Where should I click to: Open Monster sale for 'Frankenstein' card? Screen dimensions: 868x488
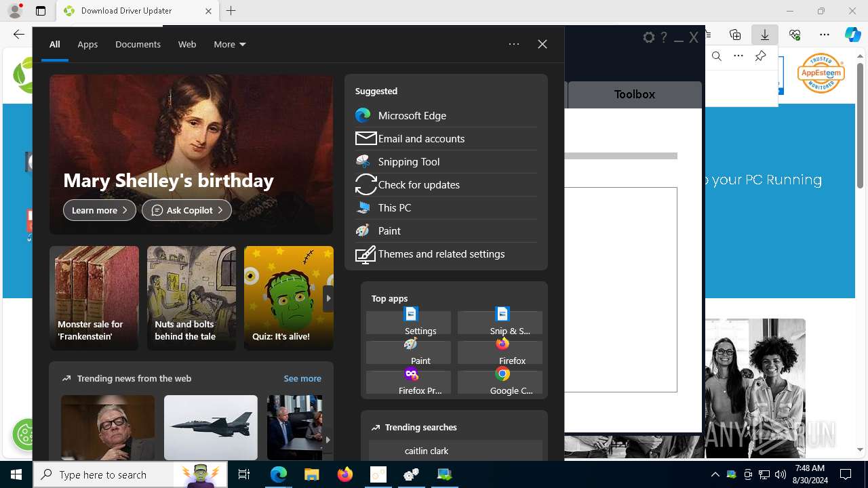coord(94,298)
